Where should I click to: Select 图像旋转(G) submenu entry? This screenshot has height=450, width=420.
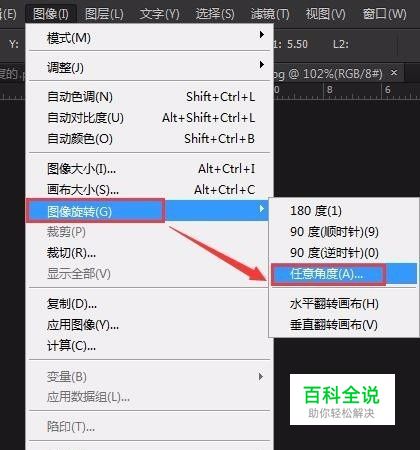(147, 211)
